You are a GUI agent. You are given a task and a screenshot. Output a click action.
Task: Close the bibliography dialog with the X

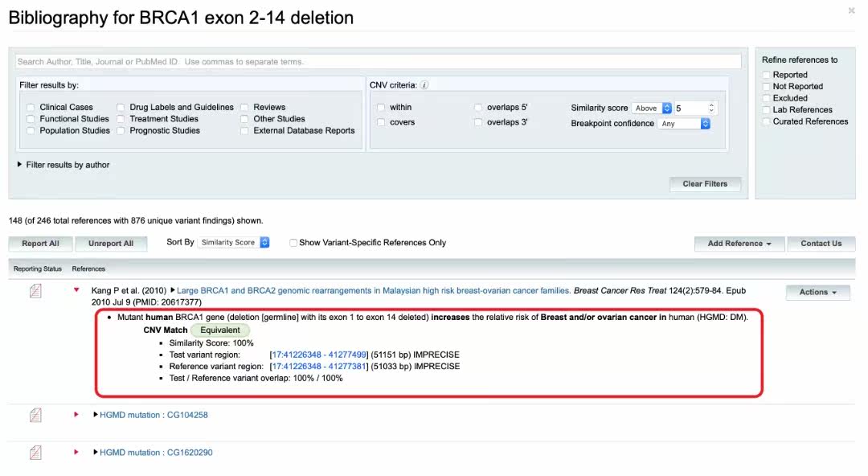[851, 10]
